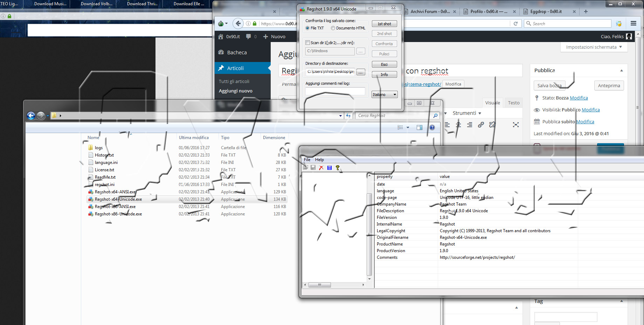This screenshot has height=325, width=644.
Task: Open the Firefox site identity dropdown arrow
Action: pos(226,24)
